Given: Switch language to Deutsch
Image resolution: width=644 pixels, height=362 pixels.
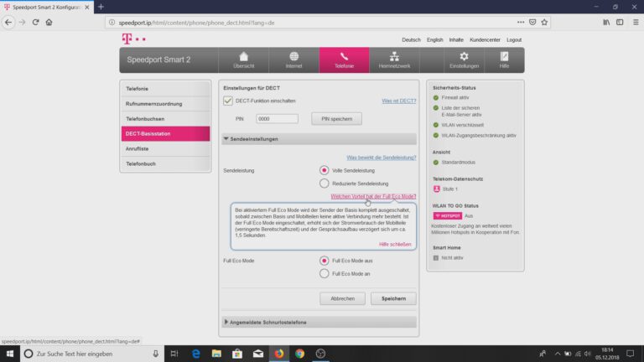Looking at the screenshot, I should coord(411,40).
